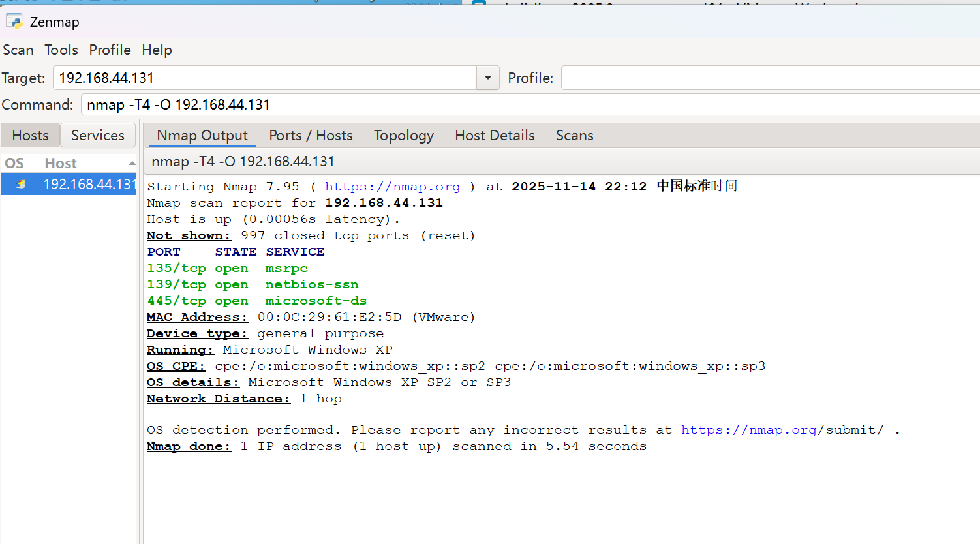The width and height of the screenshot is (980, 544).
Task: Click the 139/tcp open netbios-ssn line
Action: coord(253,284)
